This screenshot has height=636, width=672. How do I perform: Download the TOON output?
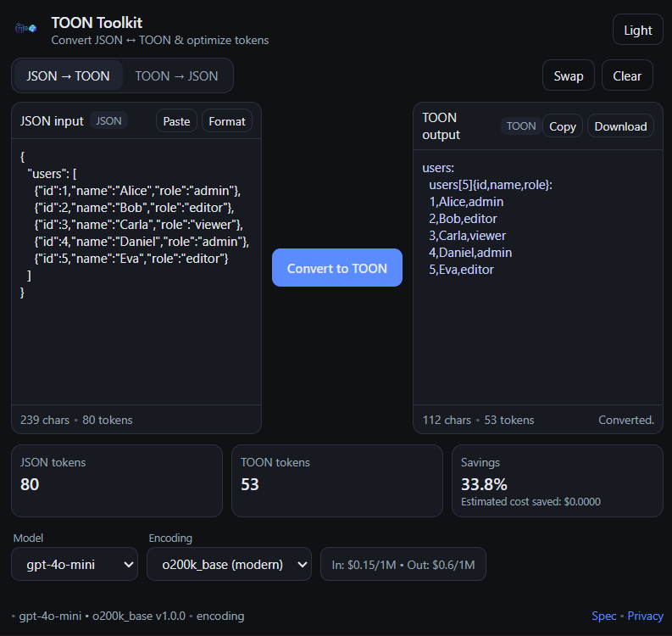tap(620, 126)
